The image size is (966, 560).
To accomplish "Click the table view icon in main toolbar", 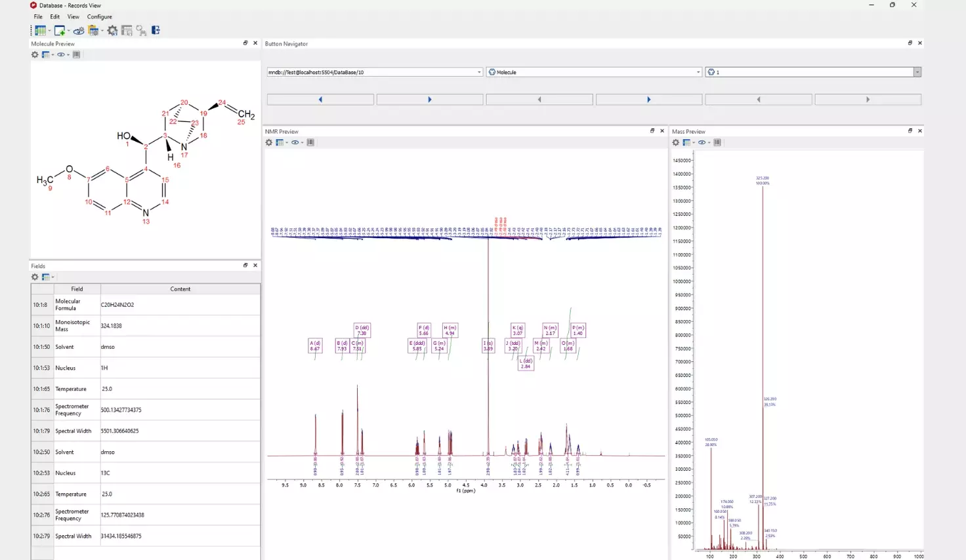I will pos(40,30).
